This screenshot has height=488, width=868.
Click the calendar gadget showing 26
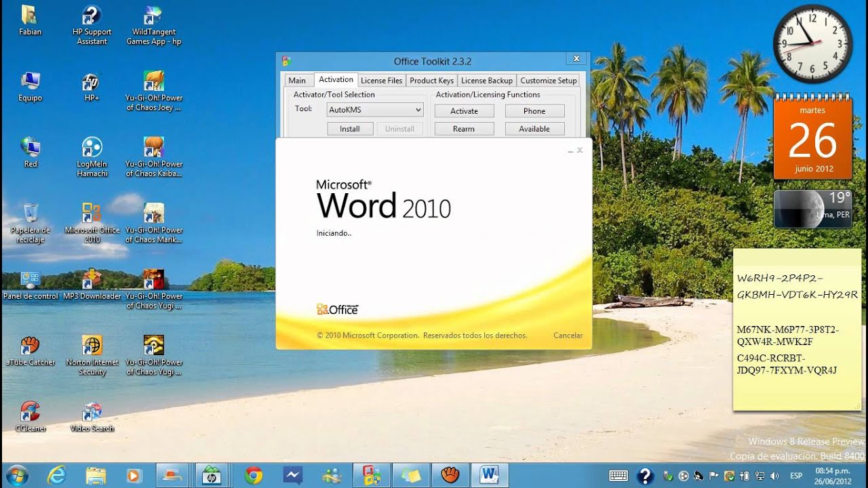(x=812, y=138)
